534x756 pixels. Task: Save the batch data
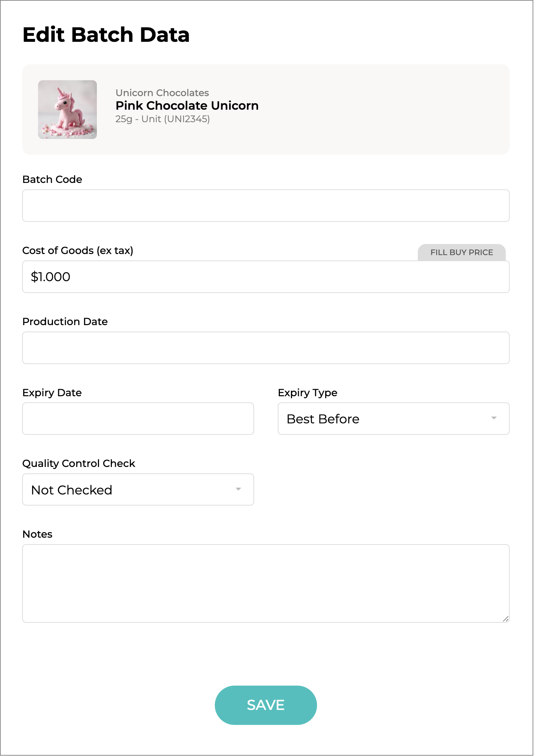[x=266, y=705]
